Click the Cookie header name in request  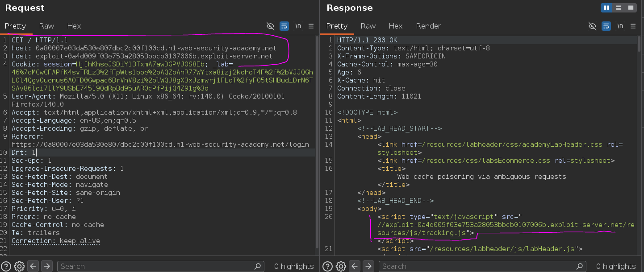point(24,64)
